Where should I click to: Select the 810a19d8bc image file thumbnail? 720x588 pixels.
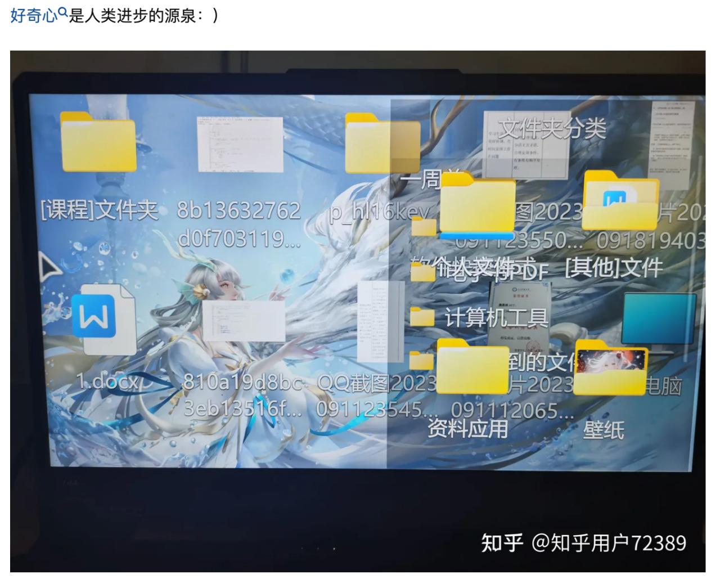coord(244,321)
